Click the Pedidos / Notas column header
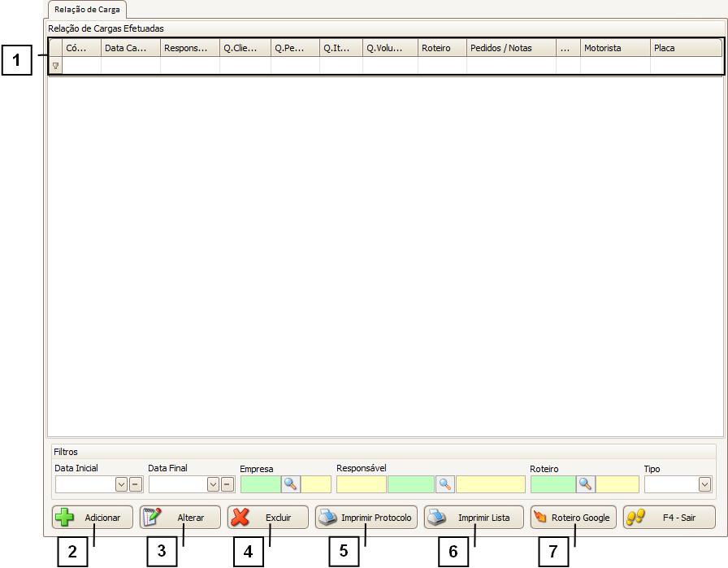The height and width of the screenshot is (568, 728). (510, 48)
